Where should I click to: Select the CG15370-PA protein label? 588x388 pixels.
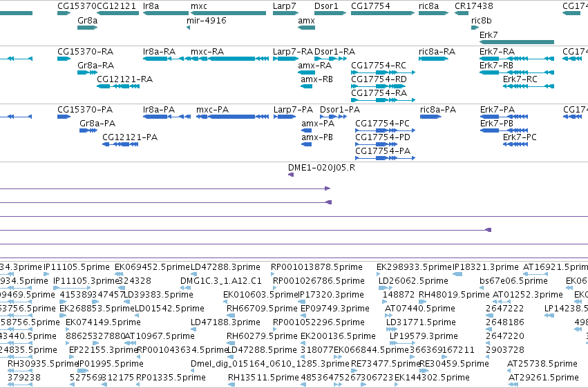85,109
